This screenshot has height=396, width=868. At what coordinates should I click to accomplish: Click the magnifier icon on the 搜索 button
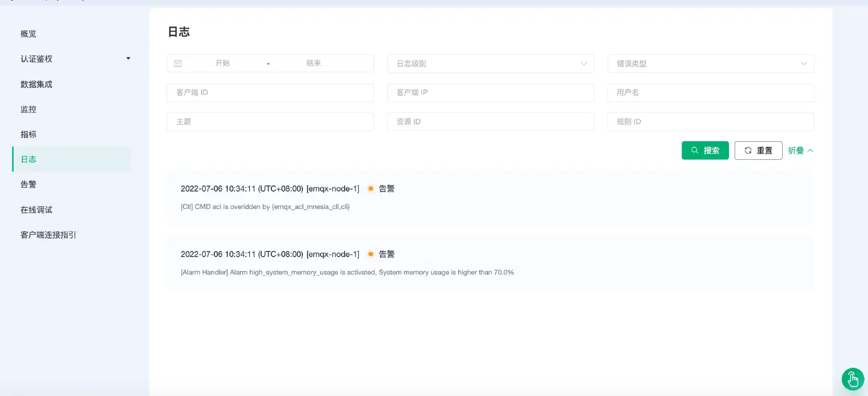pyautogui.click(x=695, y=150)
